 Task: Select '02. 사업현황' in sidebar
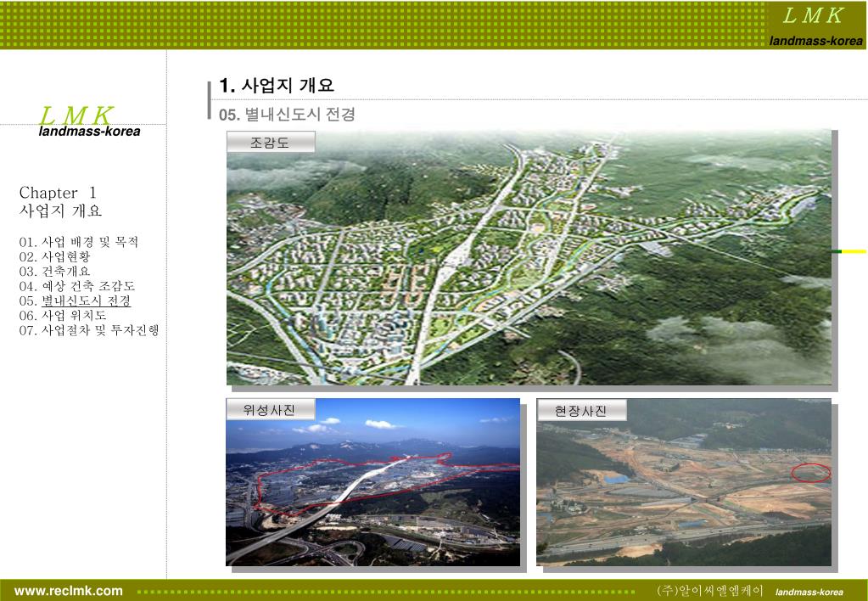(54, 256)
